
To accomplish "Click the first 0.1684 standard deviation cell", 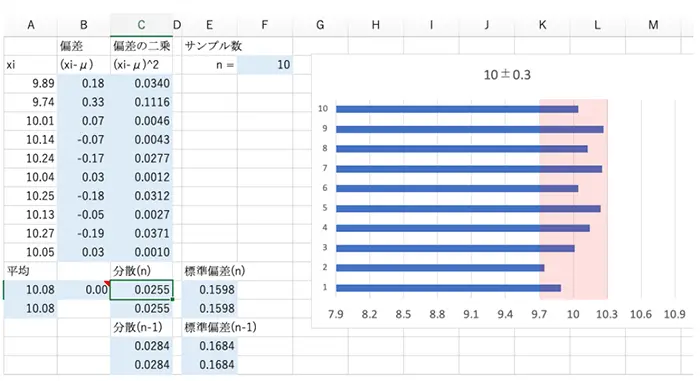I will pyautogui.click(x=210, y=346).
